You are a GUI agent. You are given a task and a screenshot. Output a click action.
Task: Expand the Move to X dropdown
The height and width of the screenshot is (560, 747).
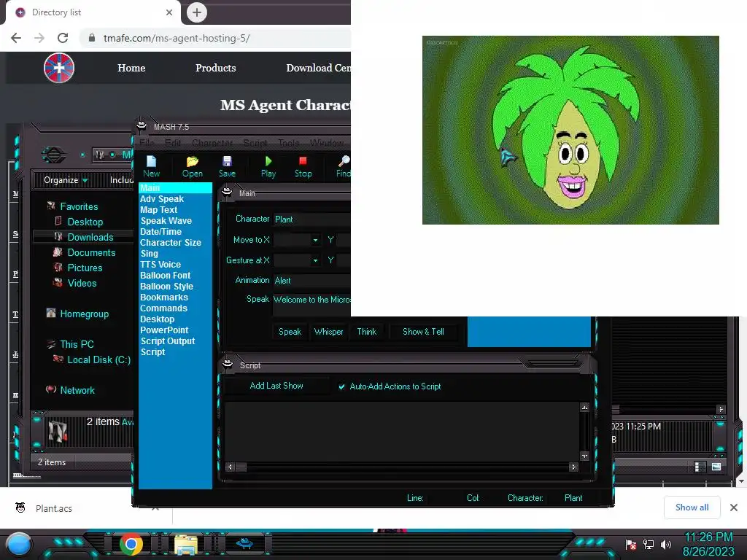pos(315,240)
